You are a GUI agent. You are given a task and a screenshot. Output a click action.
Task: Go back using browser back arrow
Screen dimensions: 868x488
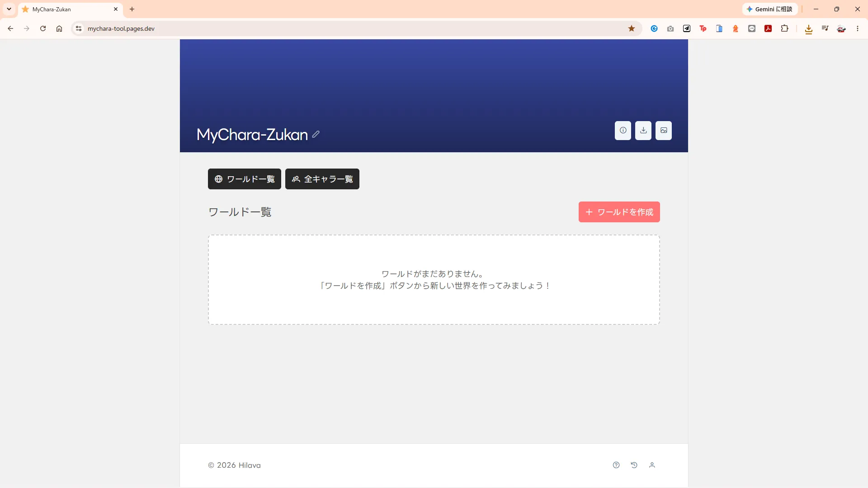tap(10, 28)
